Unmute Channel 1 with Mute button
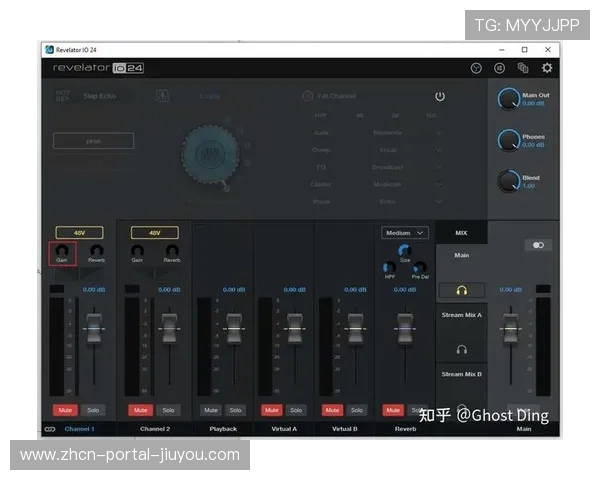Image resolution: width=600 pixels, height=480 pixels. 64,410
